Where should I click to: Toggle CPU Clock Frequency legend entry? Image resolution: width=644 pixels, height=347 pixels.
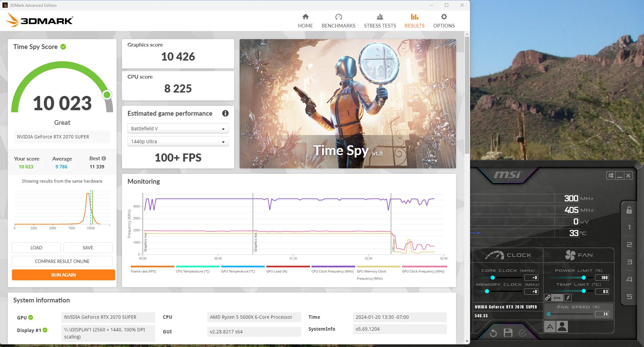pos(333,269)
